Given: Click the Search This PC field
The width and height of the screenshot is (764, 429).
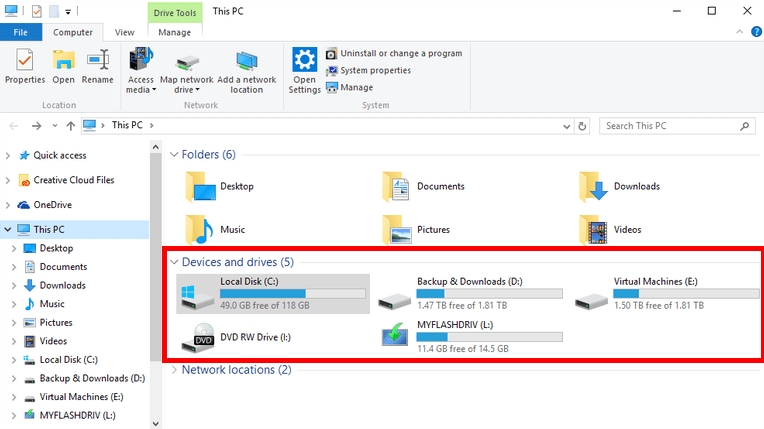Looking at the screenshot, I should click(670, 126).
